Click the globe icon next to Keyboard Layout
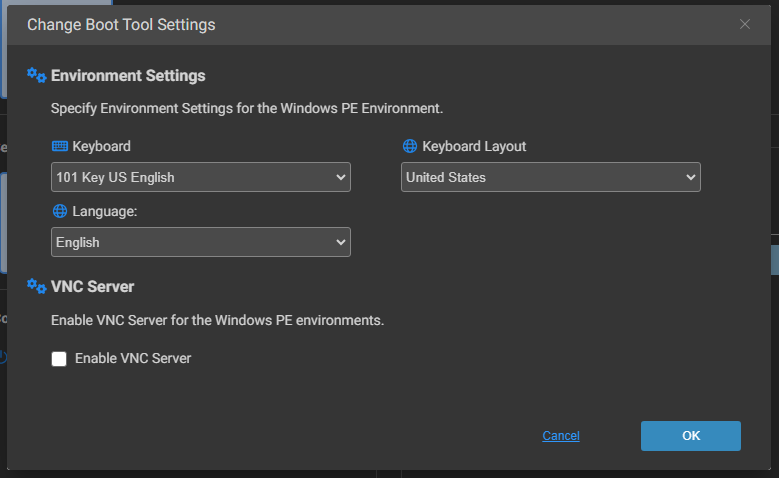The width and height of the screenshot is (779, 478). coord(410,146)
